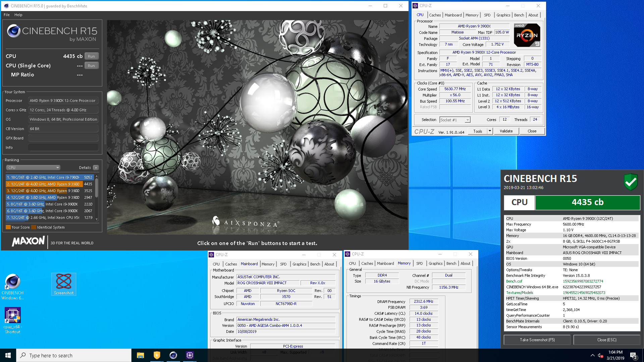The width and height of the screenshot is (644, 362).
Task: Open the Windows Start menu
Action: click(x=8, y=355)
